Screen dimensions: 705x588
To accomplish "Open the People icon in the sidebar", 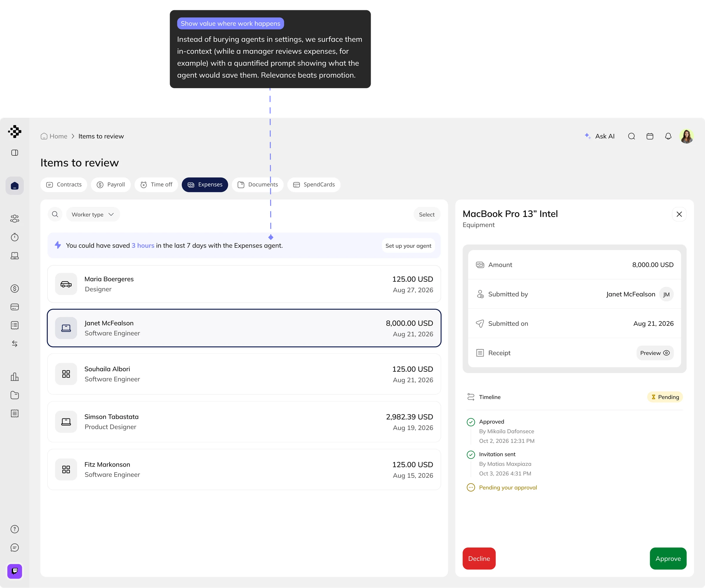I will point(14,219).
